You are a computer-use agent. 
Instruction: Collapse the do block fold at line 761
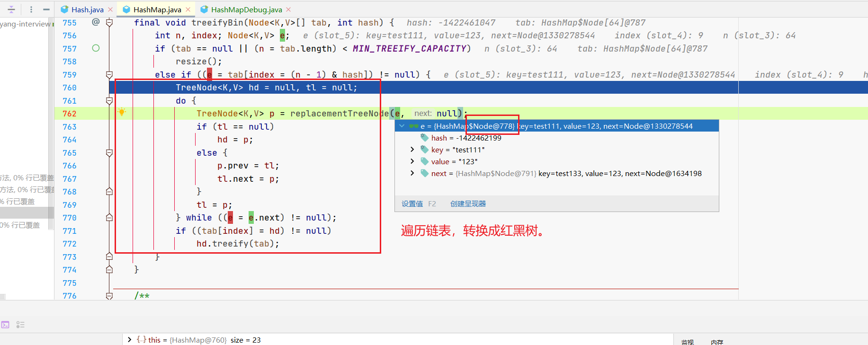[109, 101]
